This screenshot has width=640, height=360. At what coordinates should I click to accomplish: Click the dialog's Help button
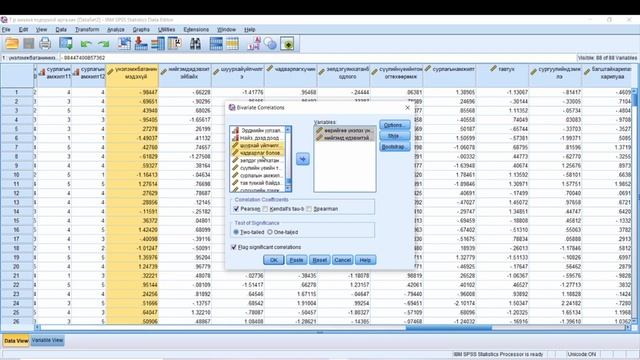point(365,260)
